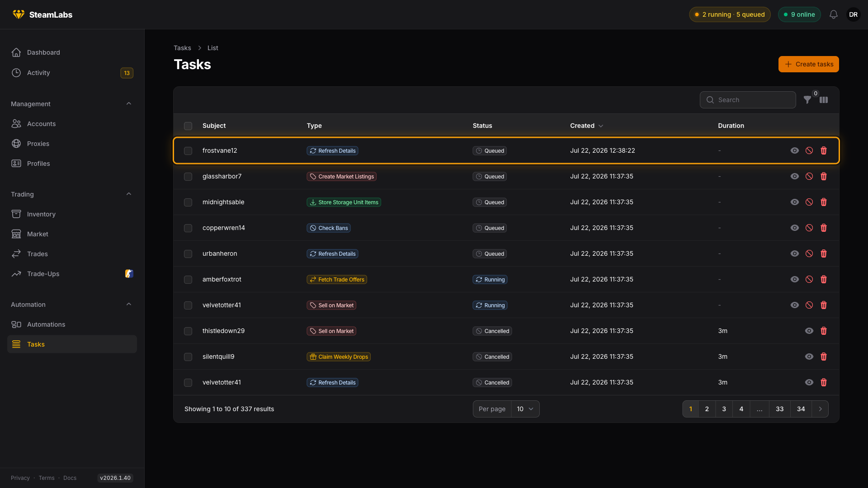The image size is (868, 488).
Task: Check the frostvane12 row checkbox
Action: coord(188,151)
